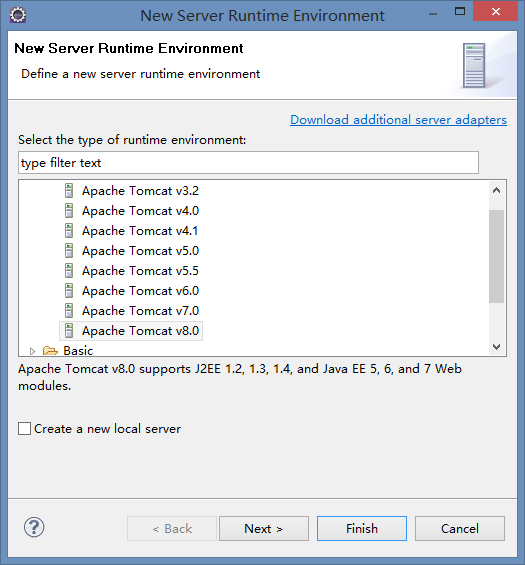
Task: Click the Apache Tomcat v4.0 server icon
Action: pyautogui.click(x=69, y=211)
